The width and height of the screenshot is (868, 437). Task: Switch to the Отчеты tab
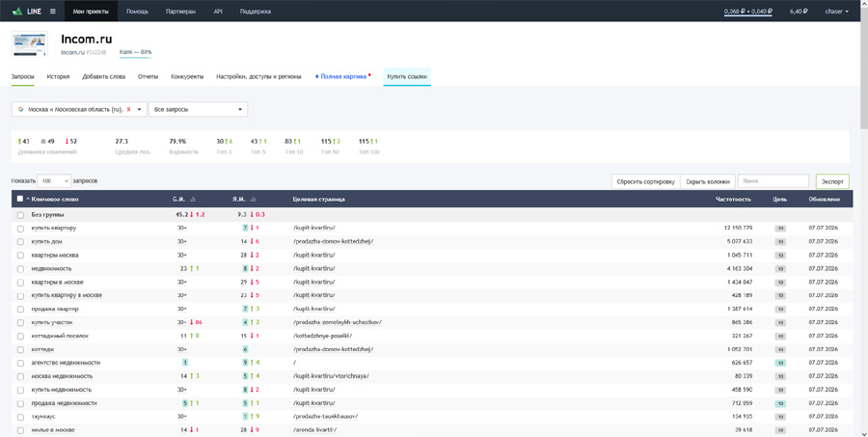148,76
